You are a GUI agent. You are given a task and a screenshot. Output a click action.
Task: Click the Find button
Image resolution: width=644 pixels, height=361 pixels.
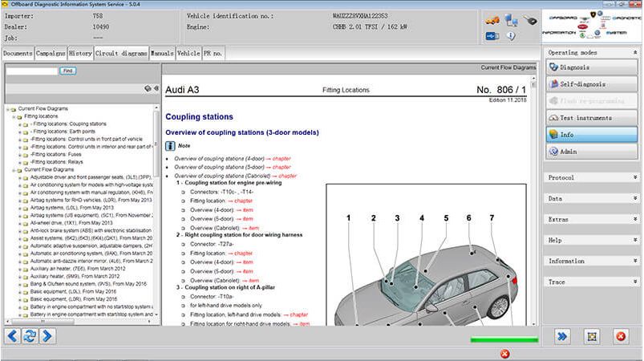67,71
